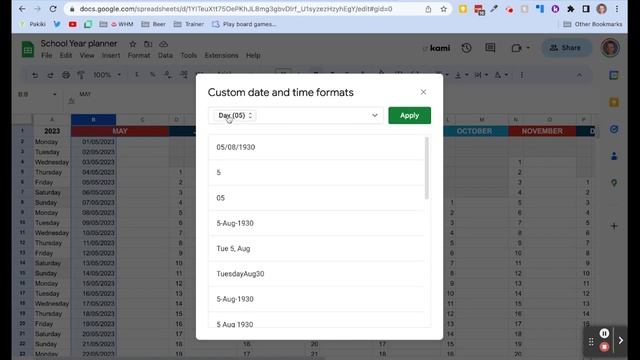Viewport: 640px width, 360px height.
Task: Open the comments panel icon
Action: click(x=490, y=48)
